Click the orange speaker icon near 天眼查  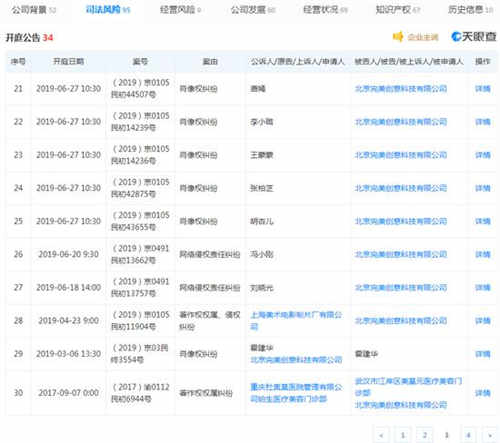(398, 37)
